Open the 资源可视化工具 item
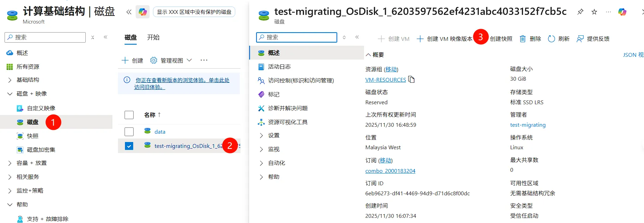This screenshot has width=644, height=223. pyautogui.click(x=288, y=122)
